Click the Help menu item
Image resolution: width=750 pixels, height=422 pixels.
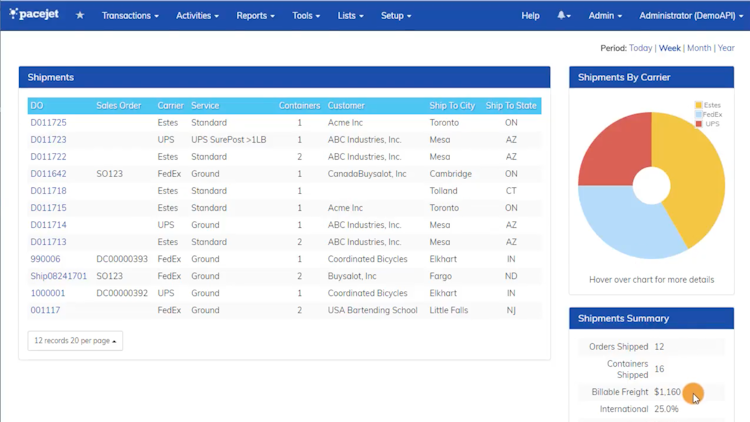click(530, 16)
